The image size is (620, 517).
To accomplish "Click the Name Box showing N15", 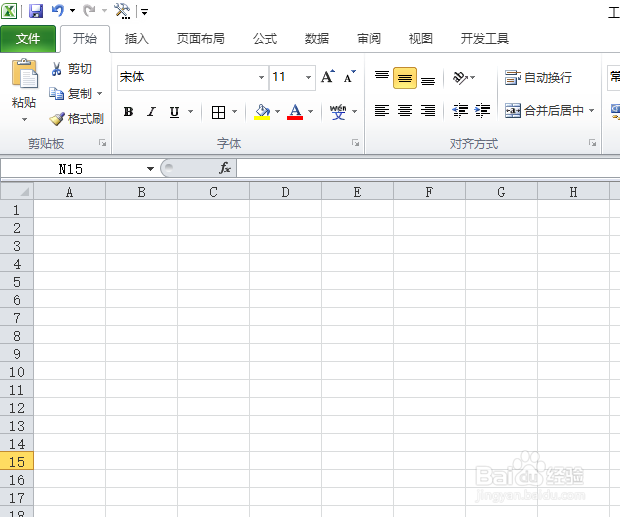I will click(x=71, y=169).
